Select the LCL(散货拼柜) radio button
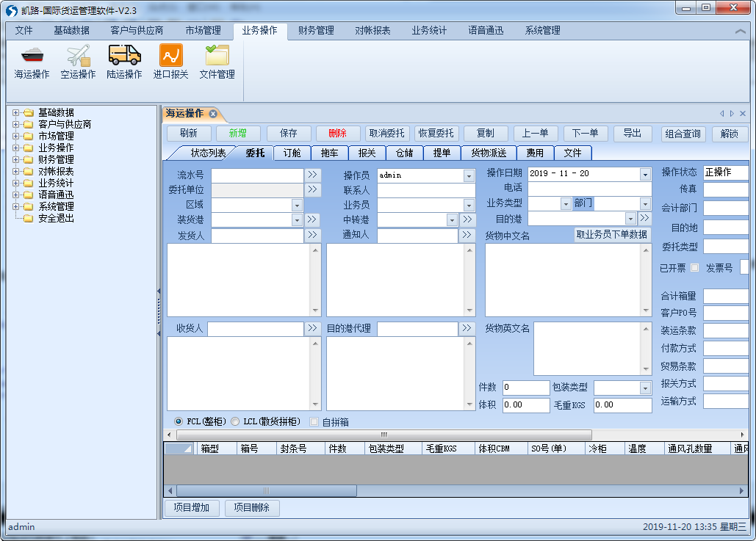 click(x=235, y=421)
